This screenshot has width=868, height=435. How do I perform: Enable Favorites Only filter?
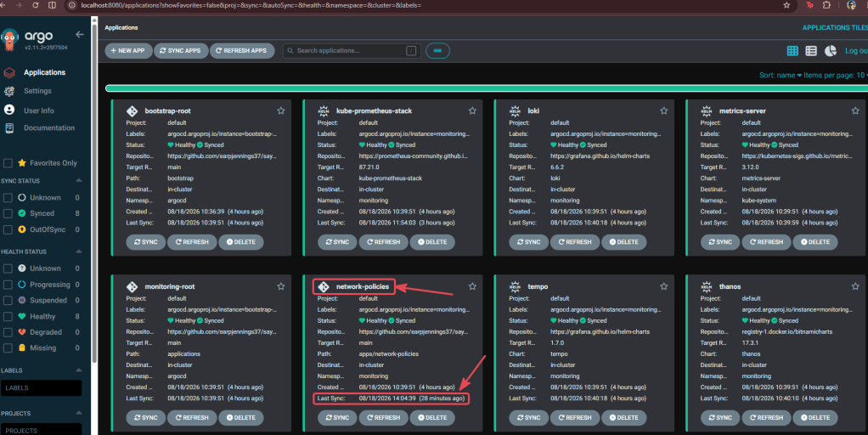click(8, 163)
